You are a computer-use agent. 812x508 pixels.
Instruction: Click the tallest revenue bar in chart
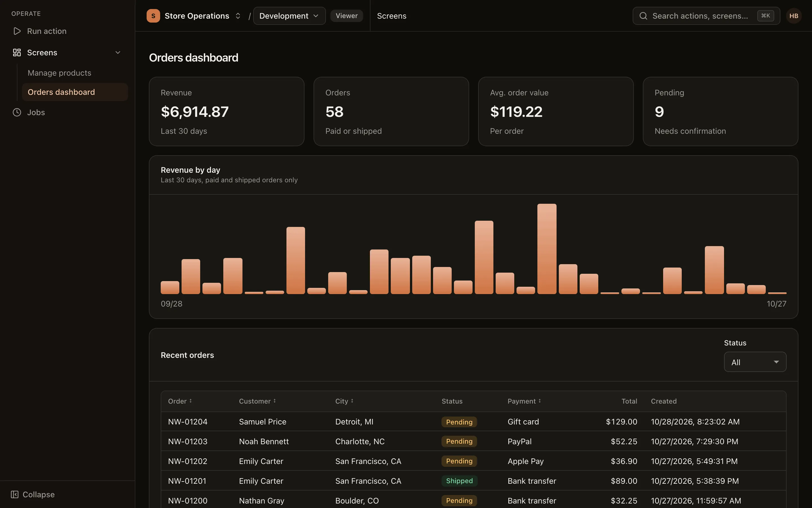[547, 249]
